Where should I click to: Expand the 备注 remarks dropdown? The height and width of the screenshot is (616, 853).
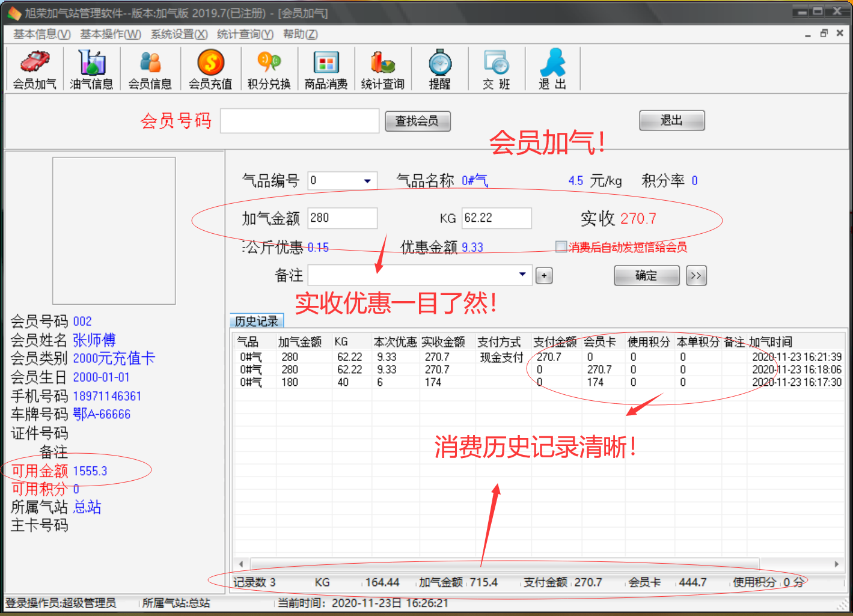[522, 275]
